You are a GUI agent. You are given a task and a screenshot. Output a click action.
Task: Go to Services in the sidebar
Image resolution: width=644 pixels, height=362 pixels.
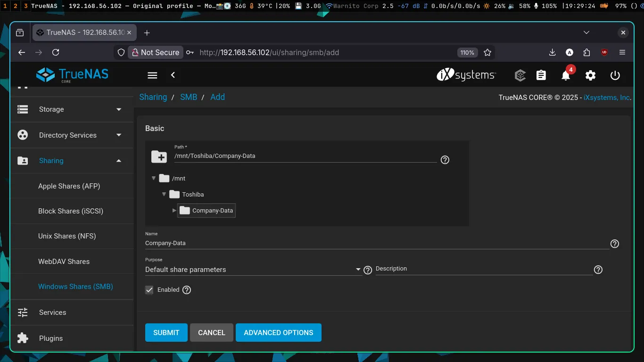52,313
